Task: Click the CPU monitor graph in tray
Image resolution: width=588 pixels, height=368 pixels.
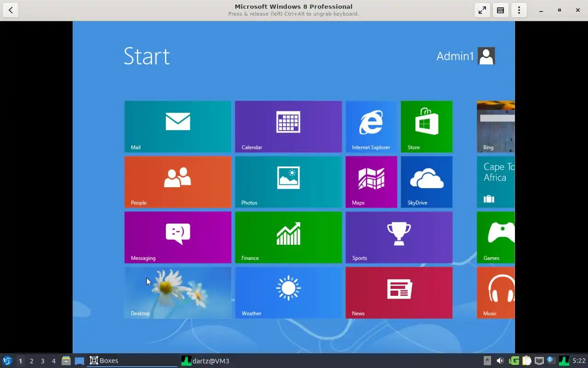Action: pyautogui.click(x=564, y=361)
